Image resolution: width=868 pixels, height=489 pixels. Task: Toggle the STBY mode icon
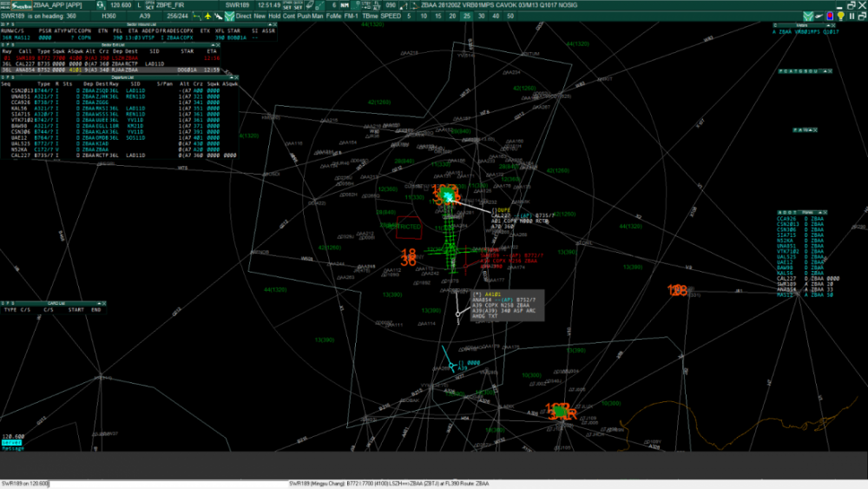coord(366,5)
